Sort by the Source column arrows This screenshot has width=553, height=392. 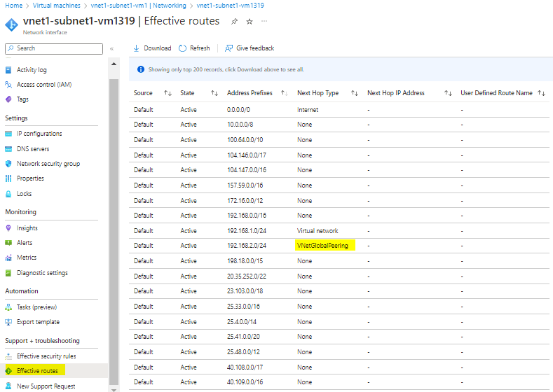[x=168, y=93]
